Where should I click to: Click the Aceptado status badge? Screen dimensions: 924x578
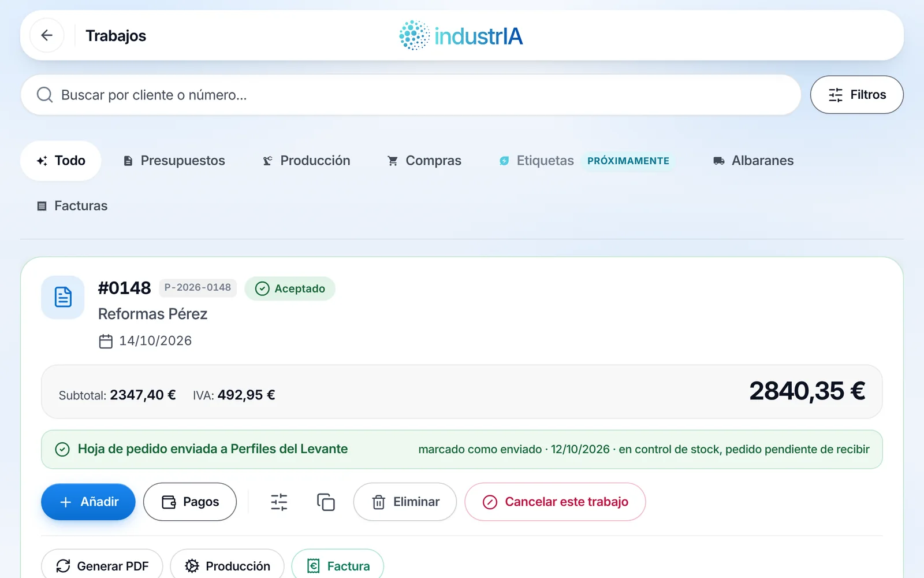[x=290, y=288]
